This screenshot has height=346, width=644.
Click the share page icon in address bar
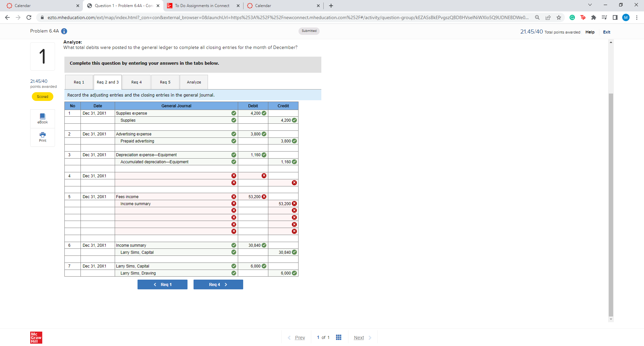548,17
